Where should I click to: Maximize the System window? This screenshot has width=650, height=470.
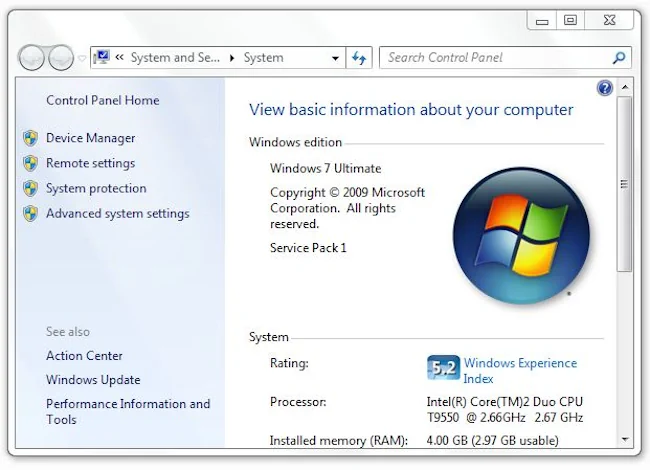coord(570,20)
